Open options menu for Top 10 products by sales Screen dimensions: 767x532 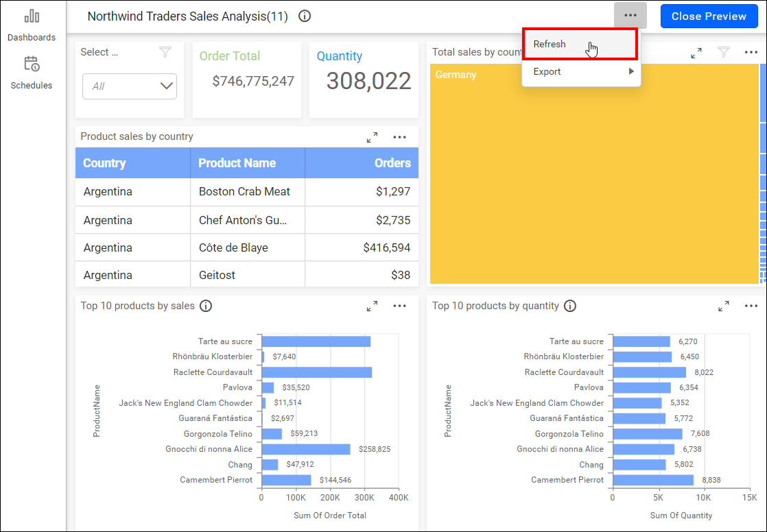click(x=400, y=306)
